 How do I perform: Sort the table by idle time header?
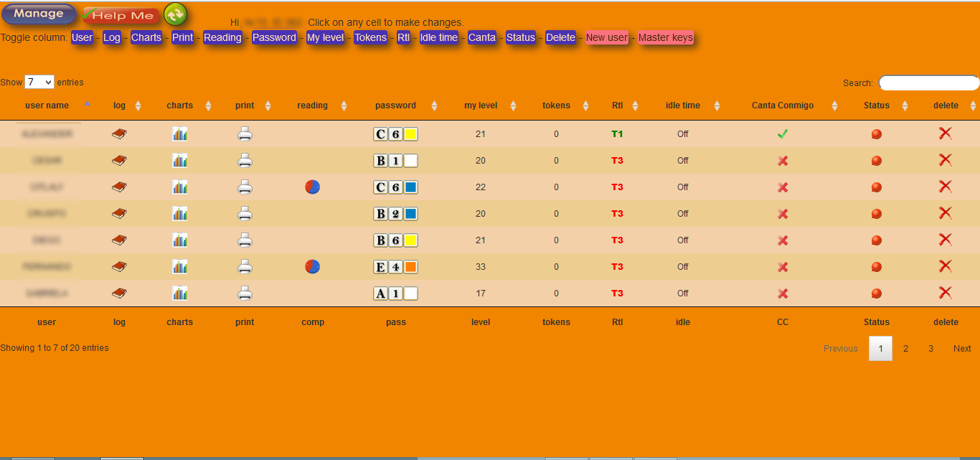coord(683,105)
